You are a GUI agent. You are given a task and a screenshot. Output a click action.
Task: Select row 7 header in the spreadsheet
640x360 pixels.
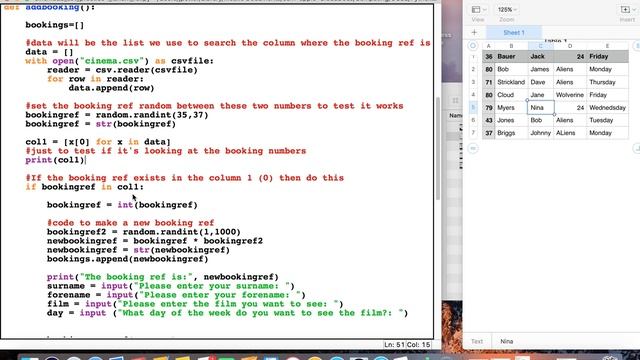(x=473, y=133)
